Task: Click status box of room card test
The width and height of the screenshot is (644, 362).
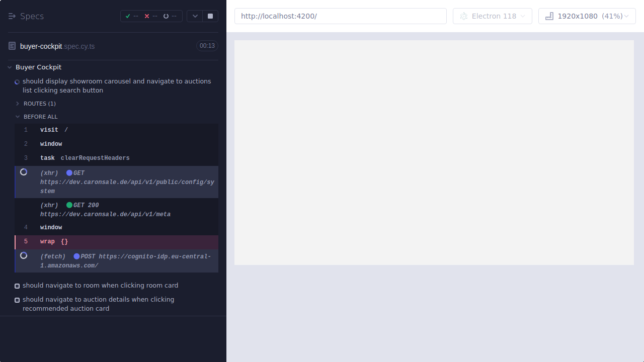Action: (x=17, y=286)
